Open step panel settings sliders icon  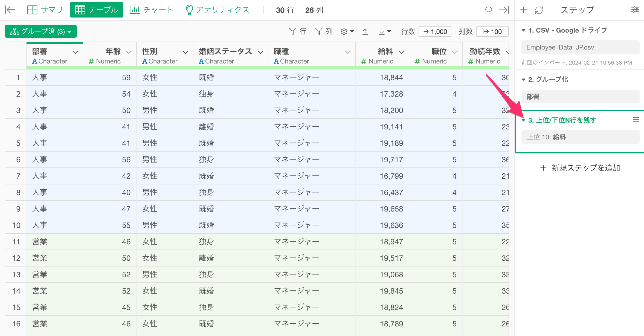[x=635, y=10]
